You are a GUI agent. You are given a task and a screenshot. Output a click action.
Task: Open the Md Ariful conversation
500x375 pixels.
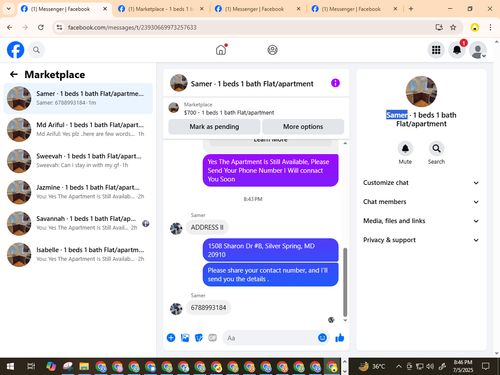78,129
